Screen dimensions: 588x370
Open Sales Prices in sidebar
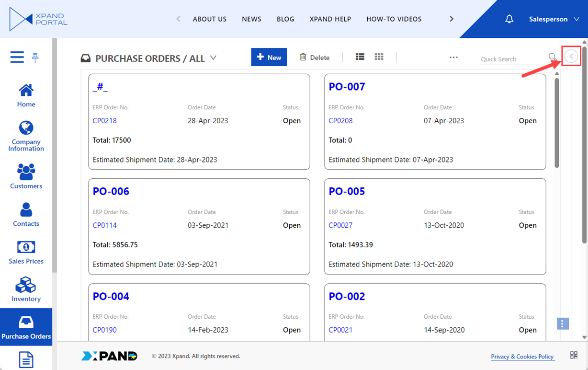[26, 252]
